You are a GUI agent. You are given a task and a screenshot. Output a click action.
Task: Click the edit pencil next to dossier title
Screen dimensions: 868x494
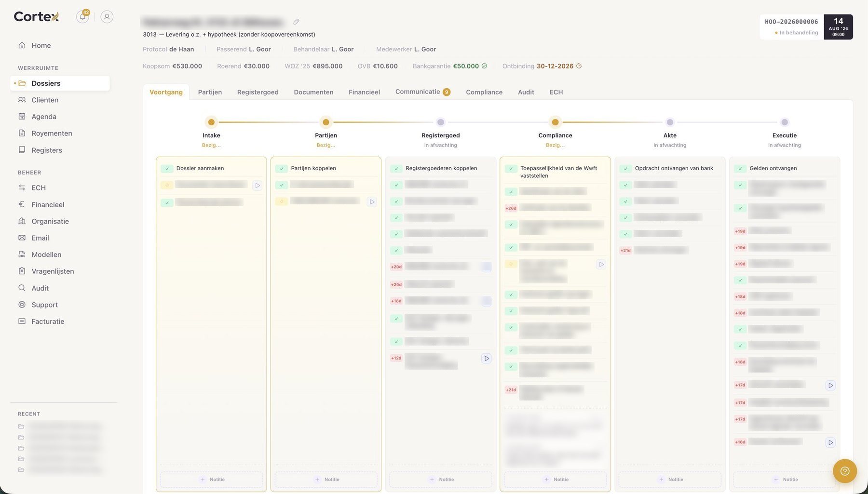point(296,22)
